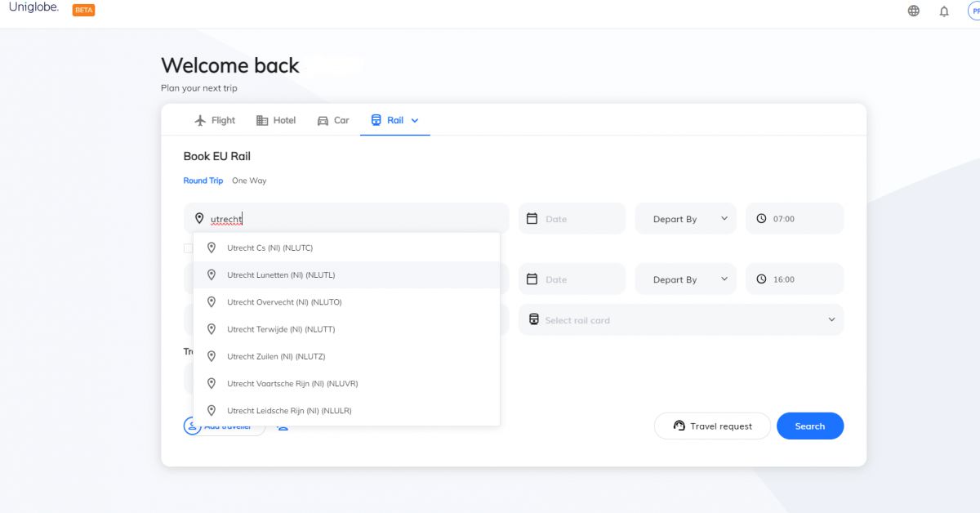This screenshot has height=513, width=980.
Task: Click the clock icon beside 07:00
Action: pos(761,219)
